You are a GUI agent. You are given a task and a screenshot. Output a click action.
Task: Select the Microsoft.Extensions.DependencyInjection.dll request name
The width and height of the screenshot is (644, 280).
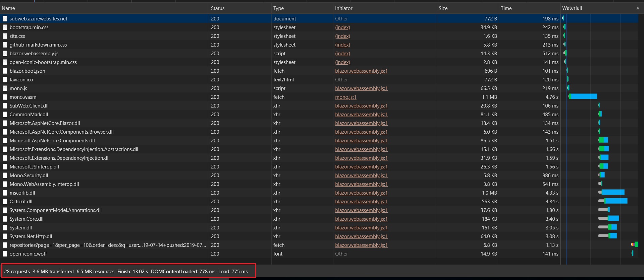[60, 158]
